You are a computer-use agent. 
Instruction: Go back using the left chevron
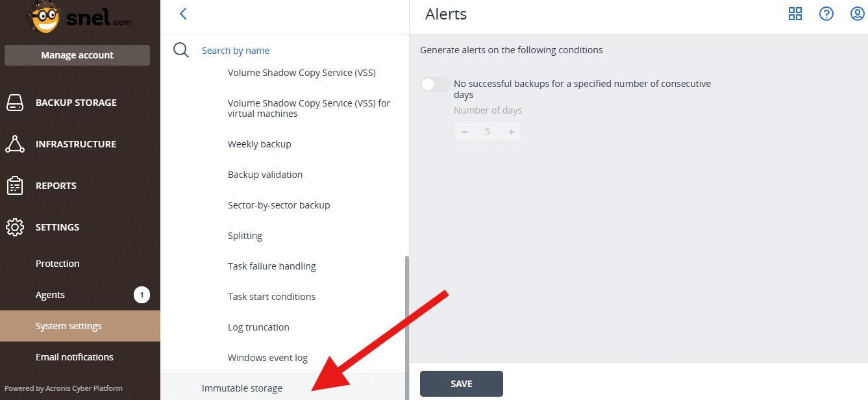pos(183,14)
